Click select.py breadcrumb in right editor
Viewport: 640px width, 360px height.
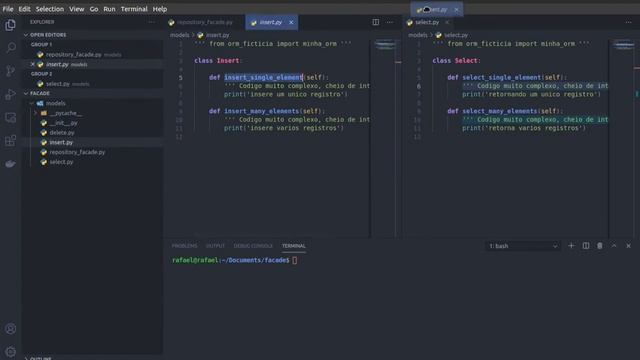(456, 35)
